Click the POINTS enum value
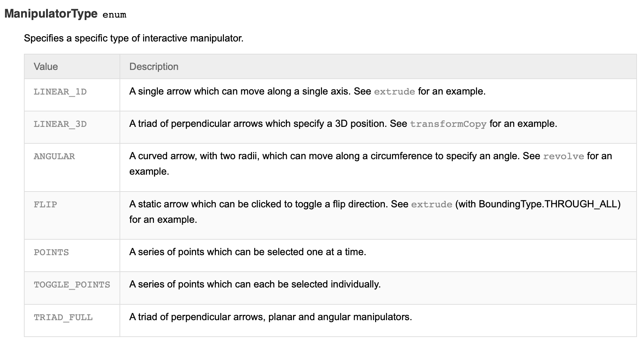Screen dimensions: 644x343 pos(51,252)
